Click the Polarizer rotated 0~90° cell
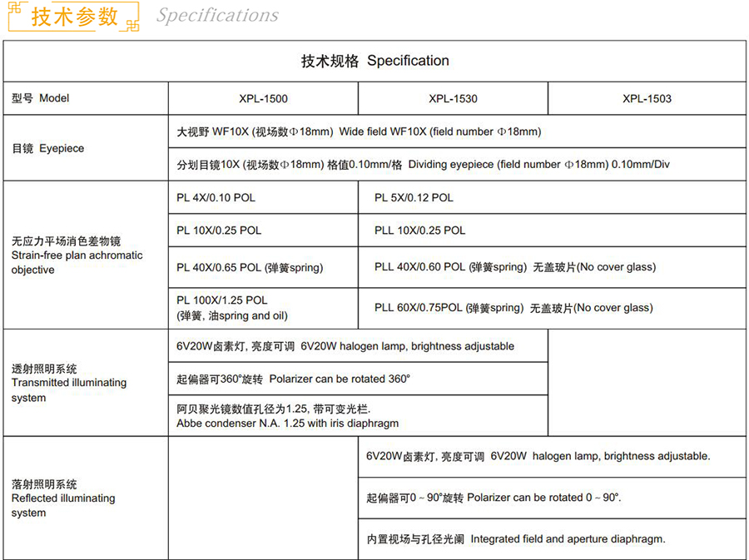The image size is (749, 560). 494,498
